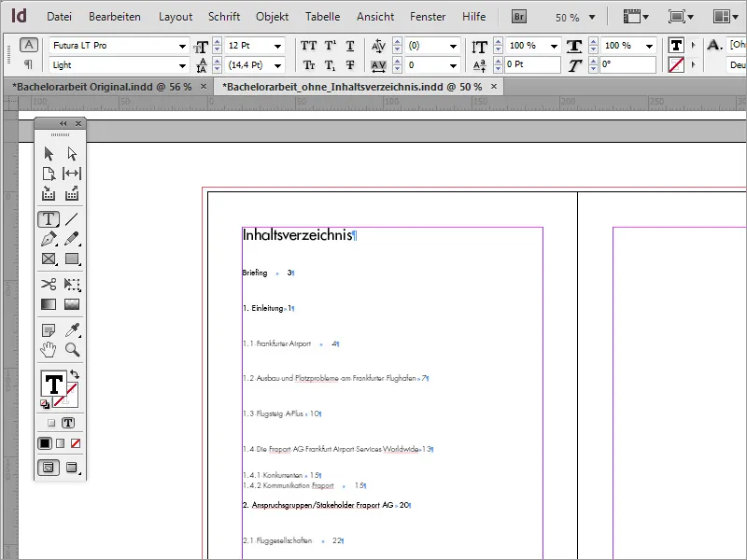Click Normal view mode button in toolbox
Screen dimensions: 747x560
pyautogui.click(x=49, y=468)
